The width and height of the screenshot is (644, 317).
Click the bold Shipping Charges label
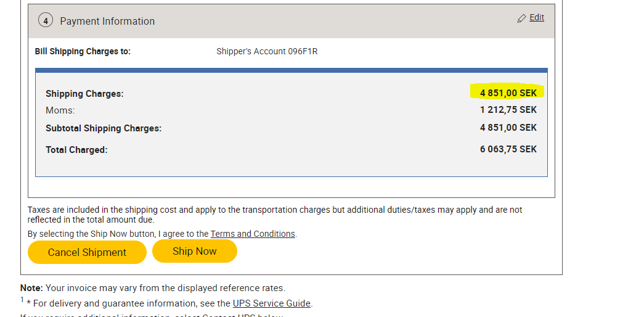point(84,94)
